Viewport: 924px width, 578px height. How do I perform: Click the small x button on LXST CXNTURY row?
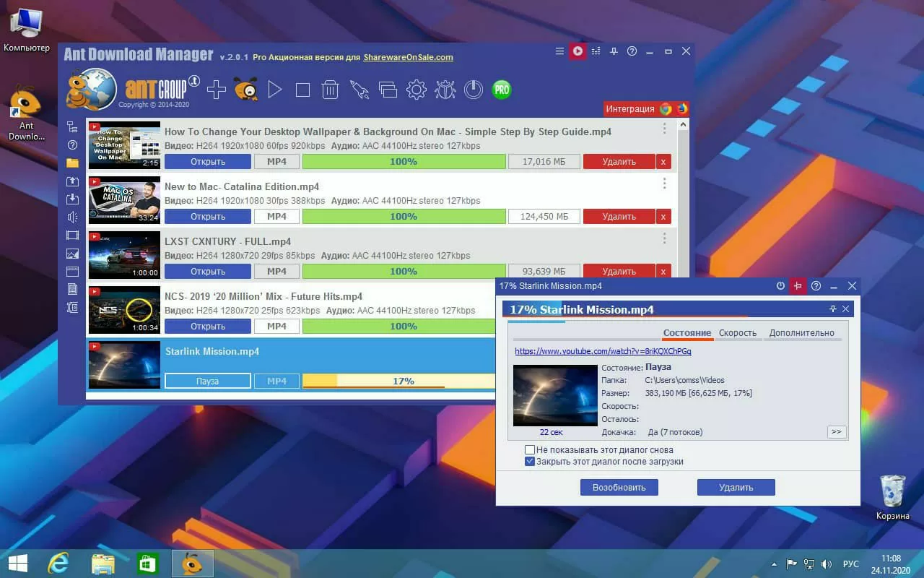pyautogui.click(x=663, y=271)
